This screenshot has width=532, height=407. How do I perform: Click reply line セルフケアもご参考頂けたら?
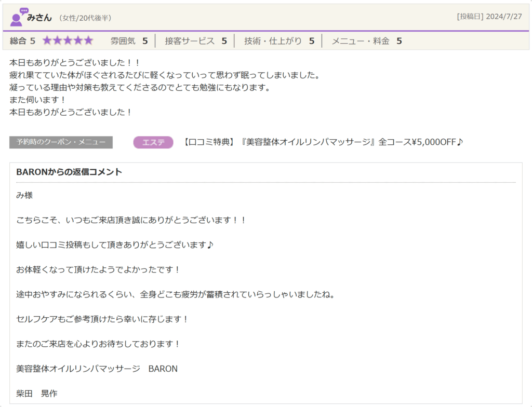pos(102,319)
